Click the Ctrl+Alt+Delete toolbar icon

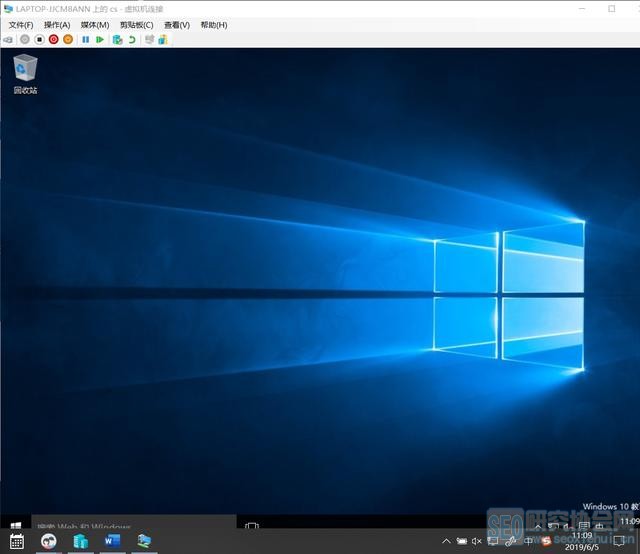8,40
